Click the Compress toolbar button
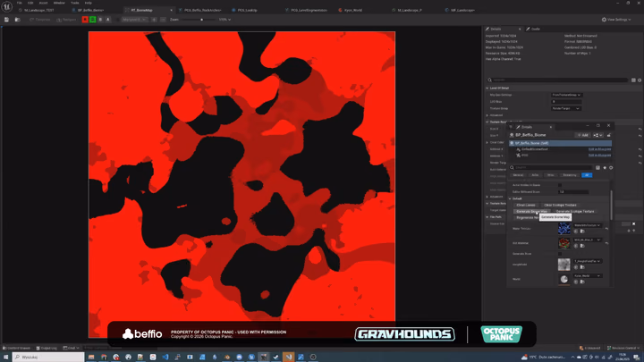 (40, 20)
